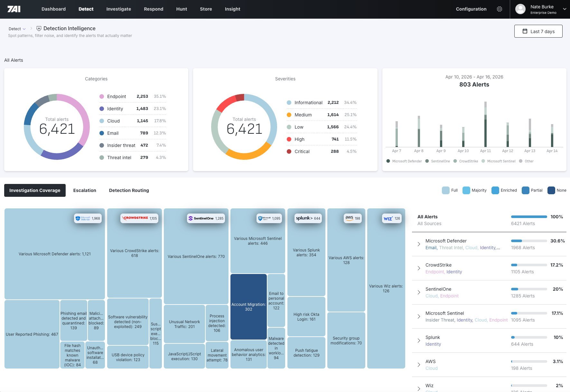The image size is (570, 392).
Task: Switch to the Escalation tab
Action: 85,190
